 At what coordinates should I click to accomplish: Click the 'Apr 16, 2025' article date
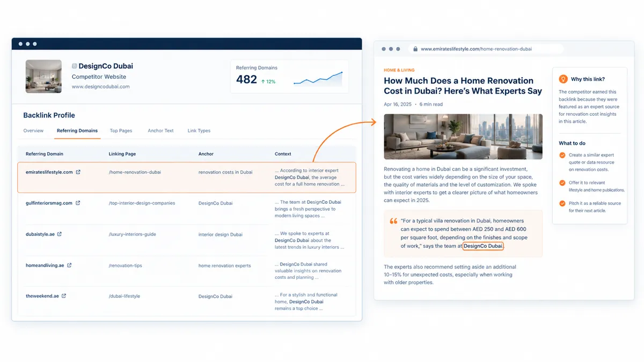[399, 104]
